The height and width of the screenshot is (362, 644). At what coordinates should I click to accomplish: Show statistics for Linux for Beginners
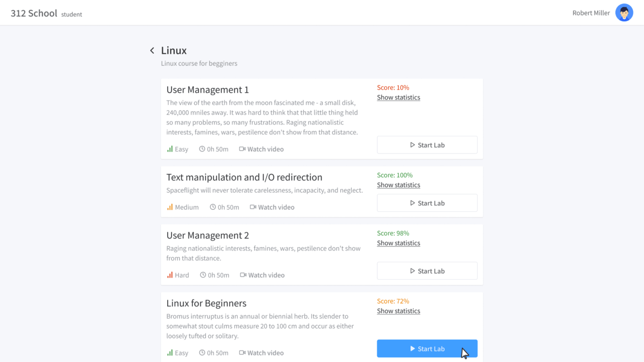398,311
